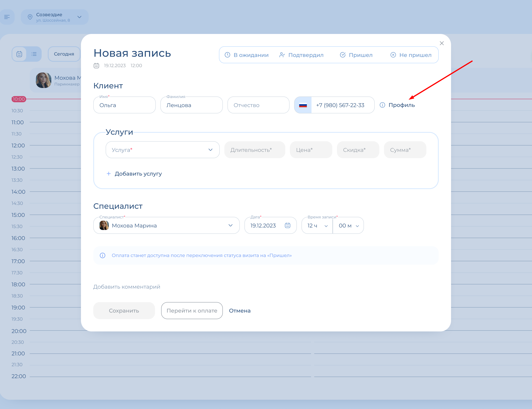Click the 11:00 label in schedule

coord(17,122)
